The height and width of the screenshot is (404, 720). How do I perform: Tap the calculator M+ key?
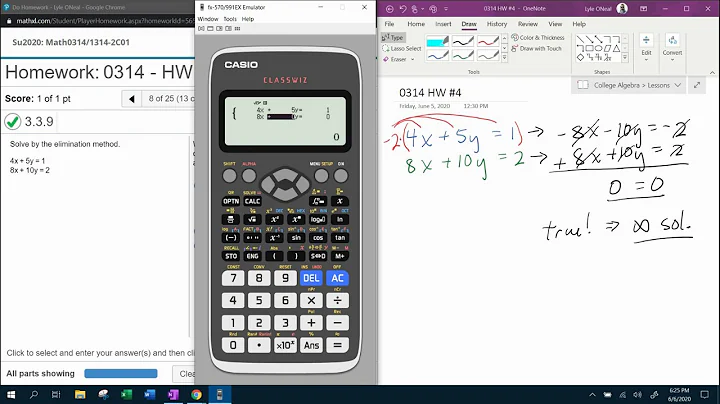click(340, 256)
